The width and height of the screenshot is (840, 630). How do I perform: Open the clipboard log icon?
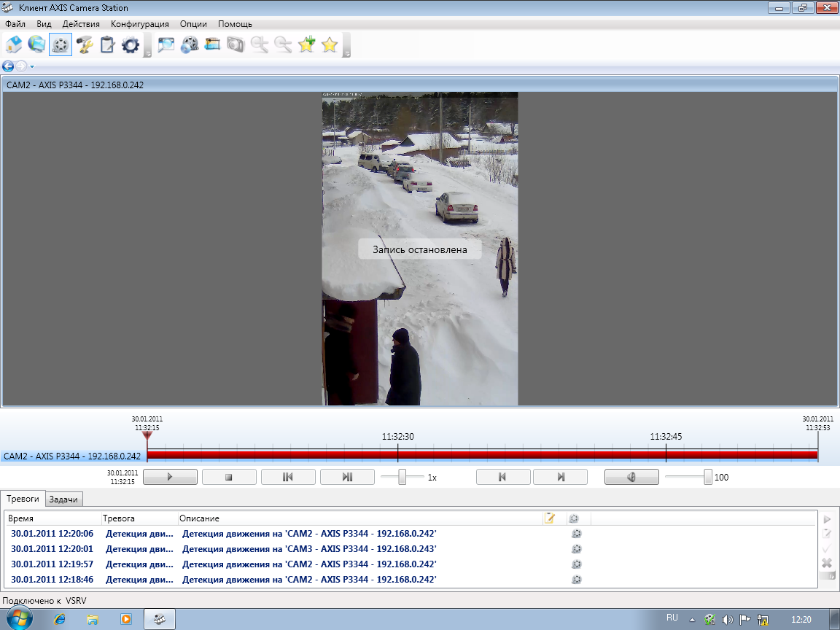tap(107, 45)
